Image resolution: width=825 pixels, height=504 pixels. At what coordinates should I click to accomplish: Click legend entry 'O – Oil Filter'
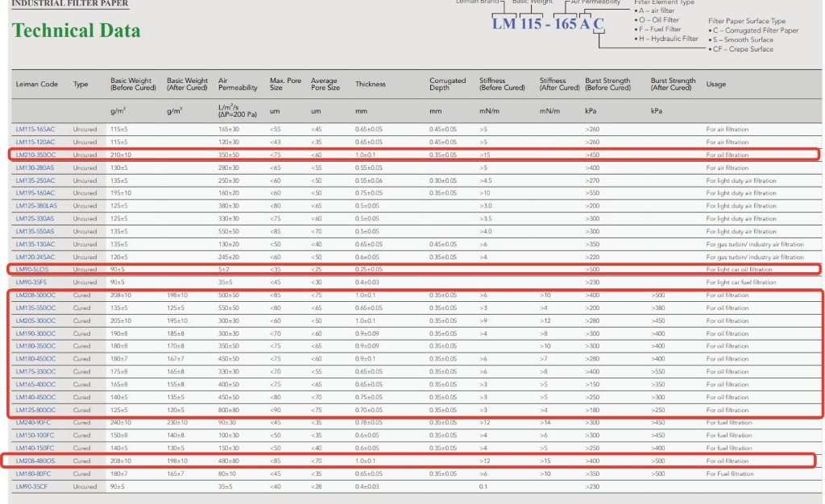657,20
